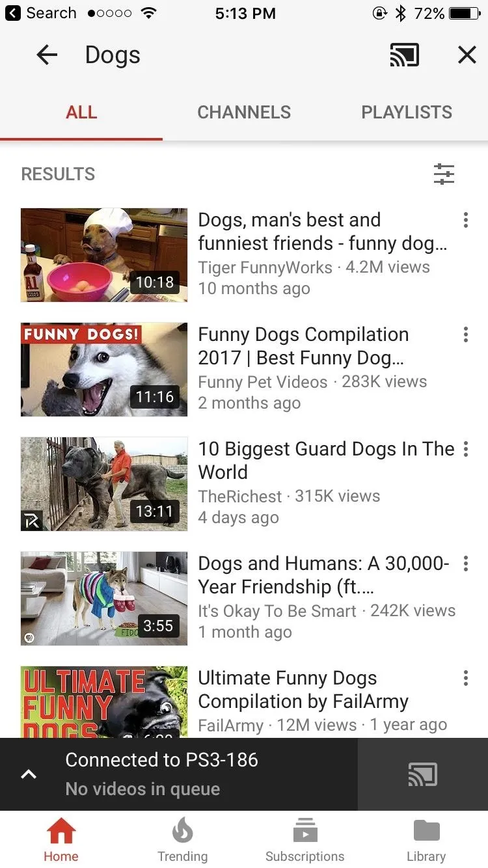Open 10 Biggest Guard Dogs title

coord(326,461)
